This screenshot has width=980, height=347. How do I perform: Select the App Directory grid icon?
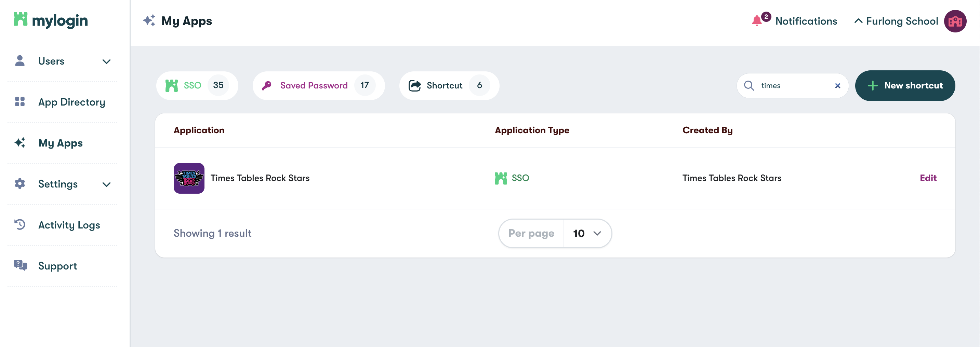click(19, 102)
